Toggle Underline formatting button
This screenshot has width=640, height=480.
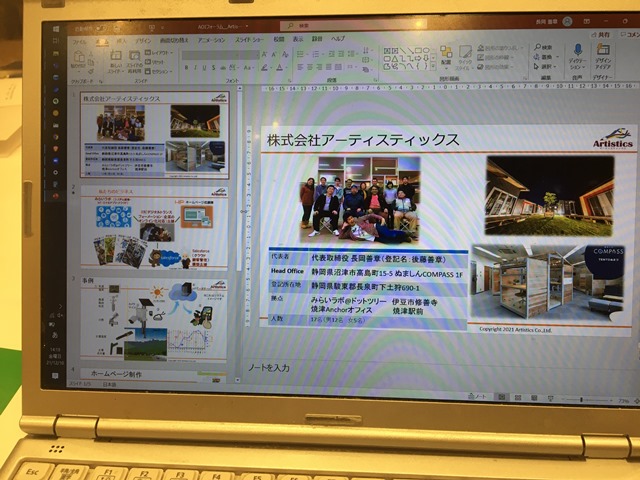(x=204, y=68)
